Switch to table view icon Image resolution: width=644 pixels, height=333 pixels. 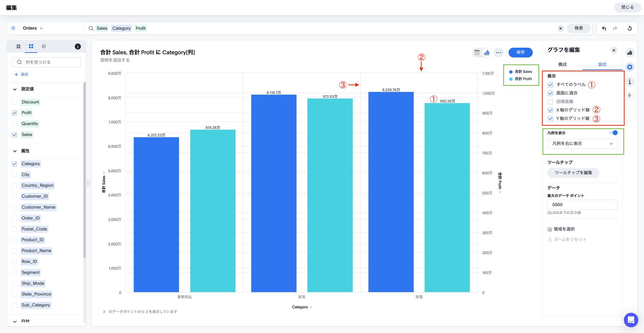click(477, 53)
